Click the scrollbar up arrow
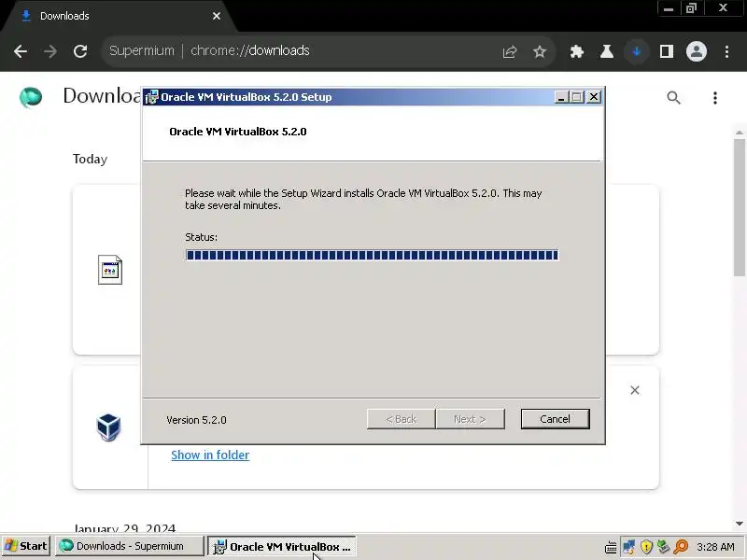This screenshot has width=747, height=560. coord(740,133)
